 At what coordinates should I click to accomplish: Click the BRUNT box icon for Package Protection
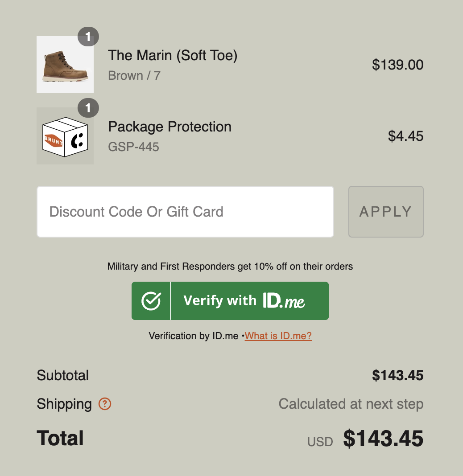pos(65,135)
